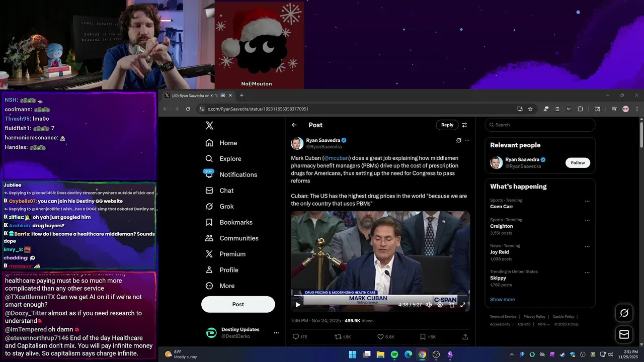Open the X logo home link
Screen dimensions: 644x362
[209, 126]
